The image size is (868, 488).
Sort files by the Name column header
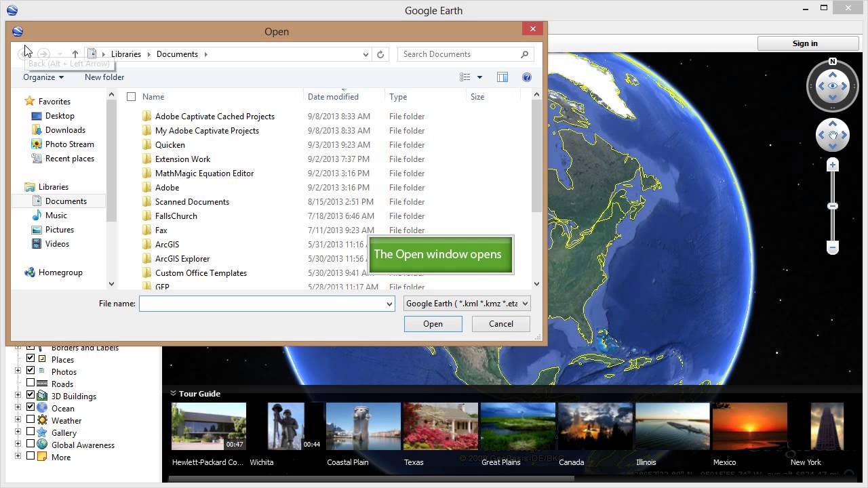coord(153,97)
